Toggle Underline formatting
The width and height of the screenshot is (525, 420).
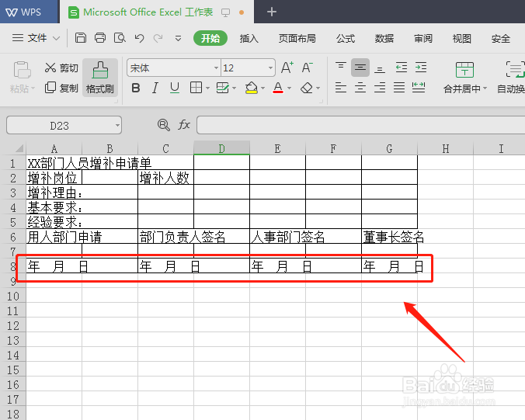point(175,88)
